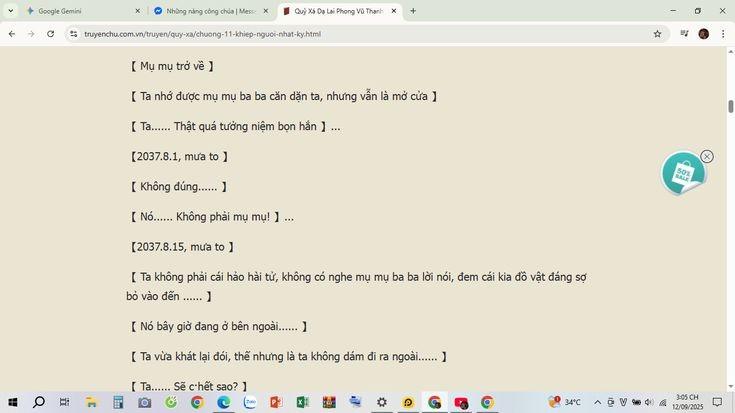
Task: Open the Chrome profile avatar
Action: pyautogui.click(x=703, y=34)
